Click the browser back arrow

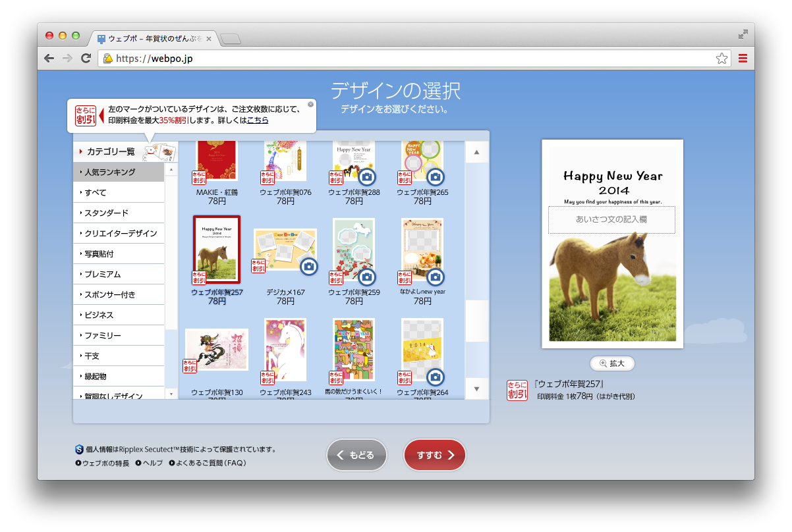49,59
